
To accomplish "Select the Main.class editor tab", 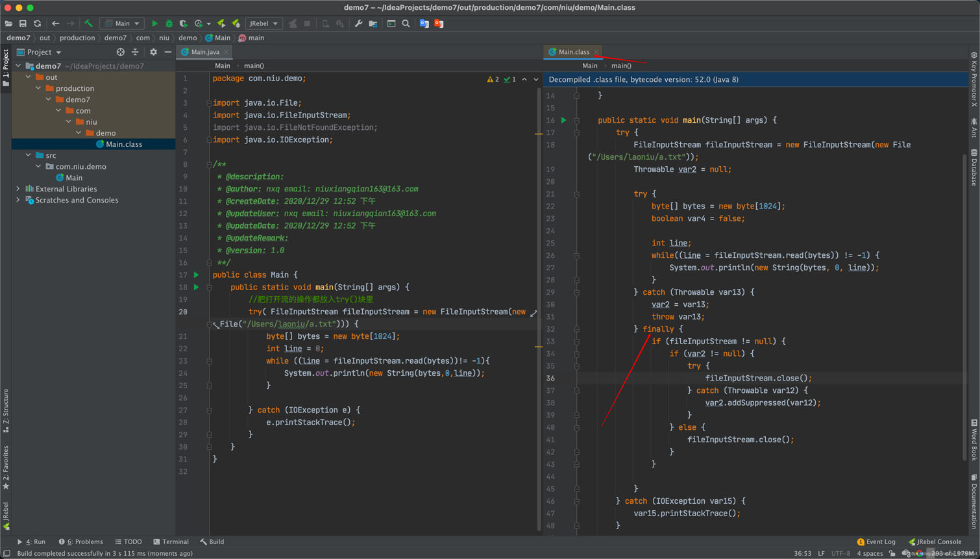I will [574, 52].
